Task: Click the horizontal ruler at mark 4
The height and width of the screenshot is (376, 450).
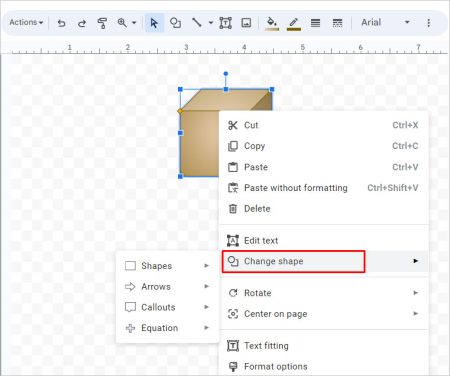Action: coord(244,48)
